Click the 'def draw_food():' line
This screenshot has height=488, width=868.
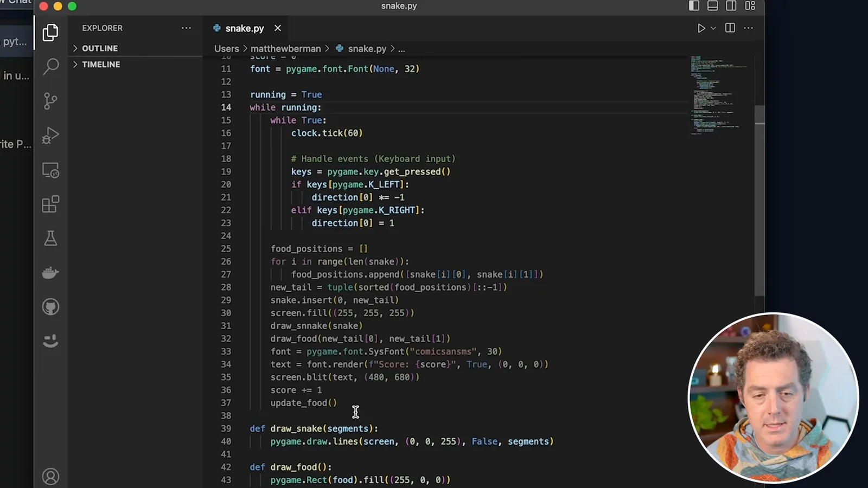(x=291, y=467)
